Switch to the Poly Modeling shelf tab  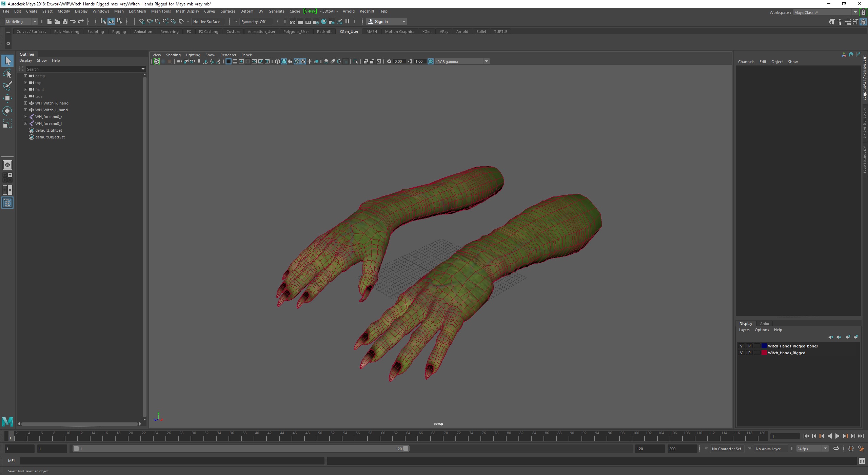tap(66, 32)
